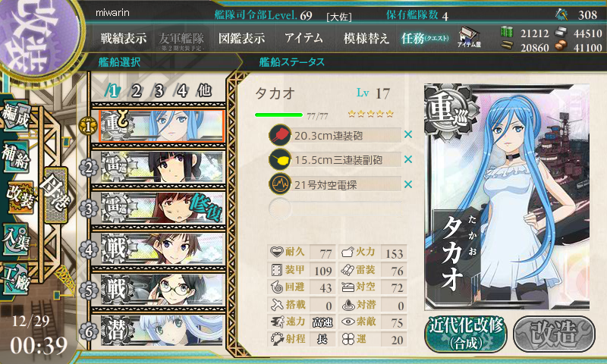
Task: Open the 図鑑表示 encyclopedia menu
Action: pyautogui.click(x=241, y=38)
